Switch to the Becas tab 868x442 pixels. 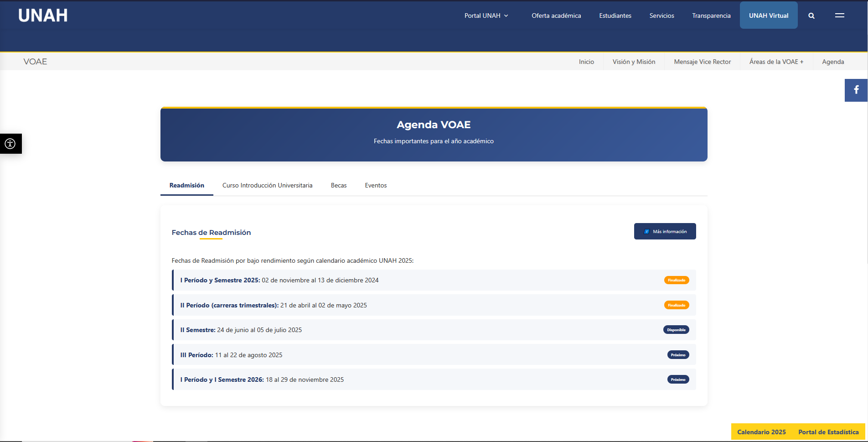coord(339,185)
